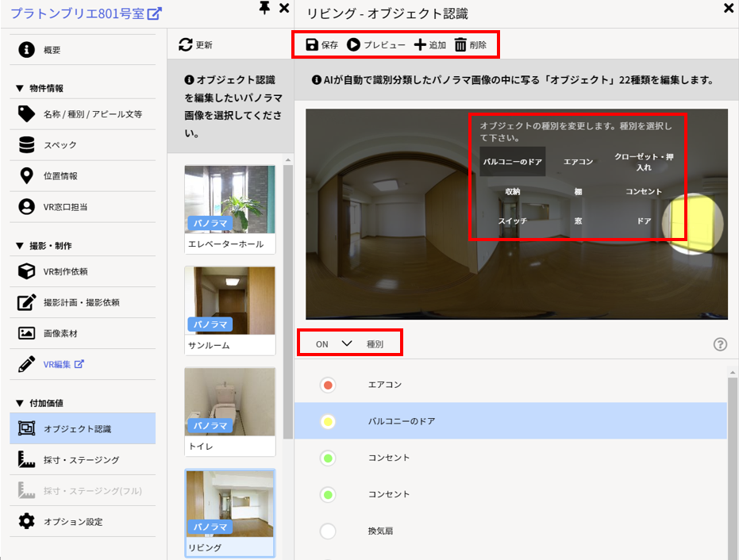Click the refresh 更新 icon
The width and height of the screenshot is (739, 560).
click(x=186, y=45)
